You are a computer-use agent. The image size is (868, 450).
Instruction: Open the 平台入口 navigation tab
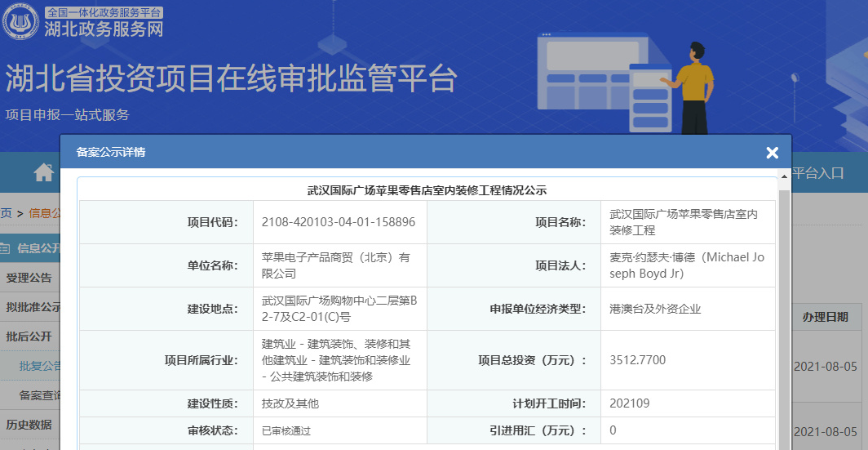pos(818,172)
